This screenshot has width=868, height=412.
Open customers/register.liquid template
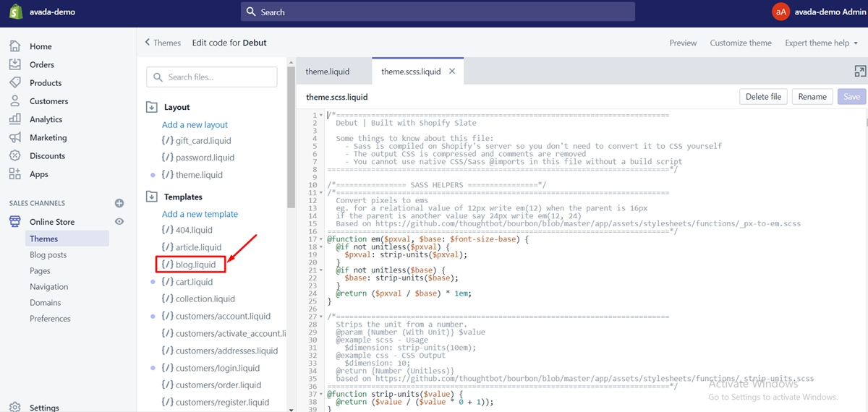216,402
